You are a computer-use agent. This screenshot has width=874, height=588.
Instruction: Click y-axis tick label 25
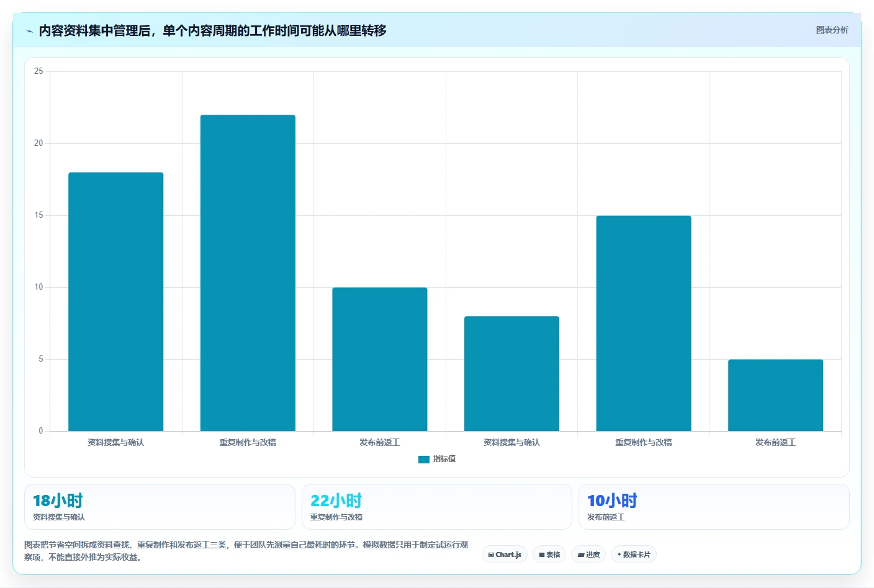(38, 71)
